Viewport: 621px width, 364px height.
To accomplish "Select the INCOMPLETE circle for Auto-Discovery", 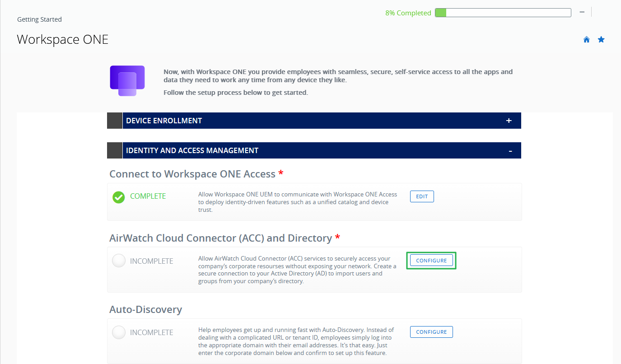I will pyautogui.click(x=119, y=332).
